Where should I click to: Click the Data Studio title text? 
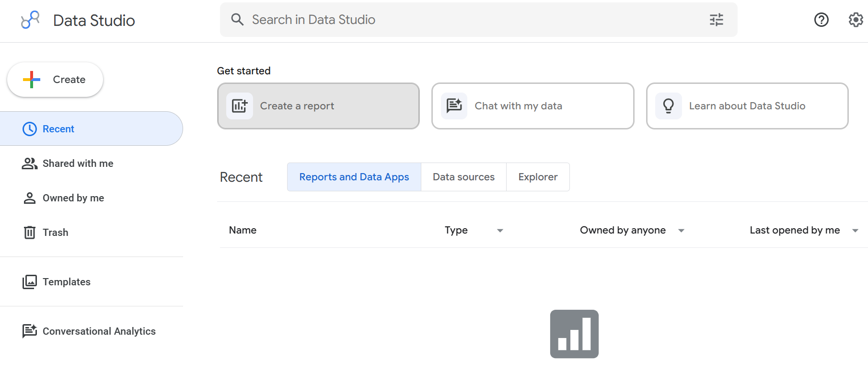point(94,20)
